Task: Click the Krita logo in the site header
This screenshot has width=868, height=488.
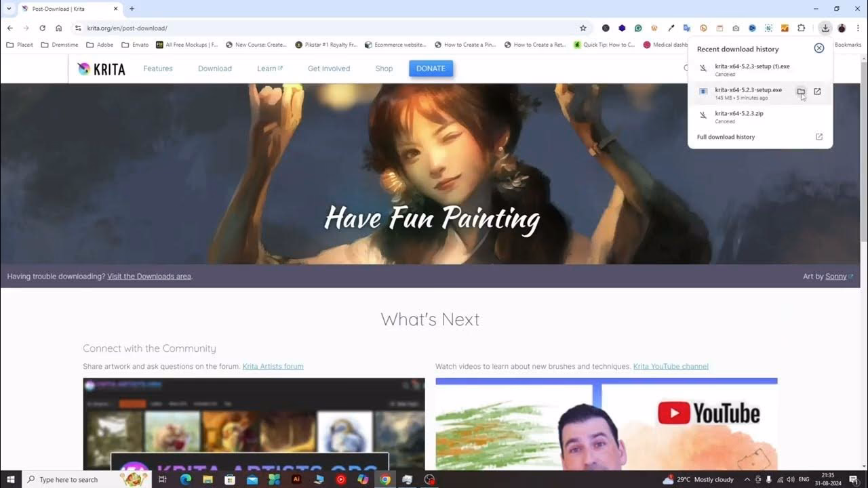Action: click(102, 68)
